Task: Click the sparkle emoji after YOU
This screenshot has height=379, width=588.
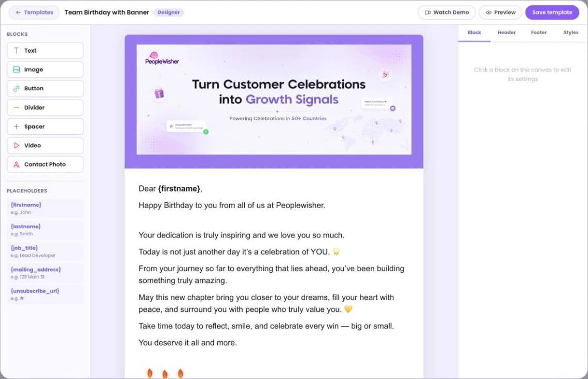Action: pyautogui.click(x=336, y=251)
